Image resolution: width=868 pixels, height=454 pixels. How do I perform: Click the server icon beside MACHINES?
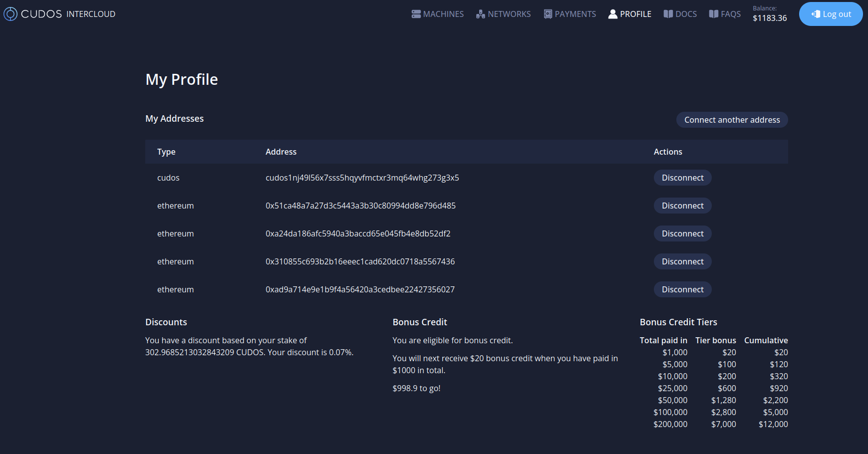click(416, 14)
